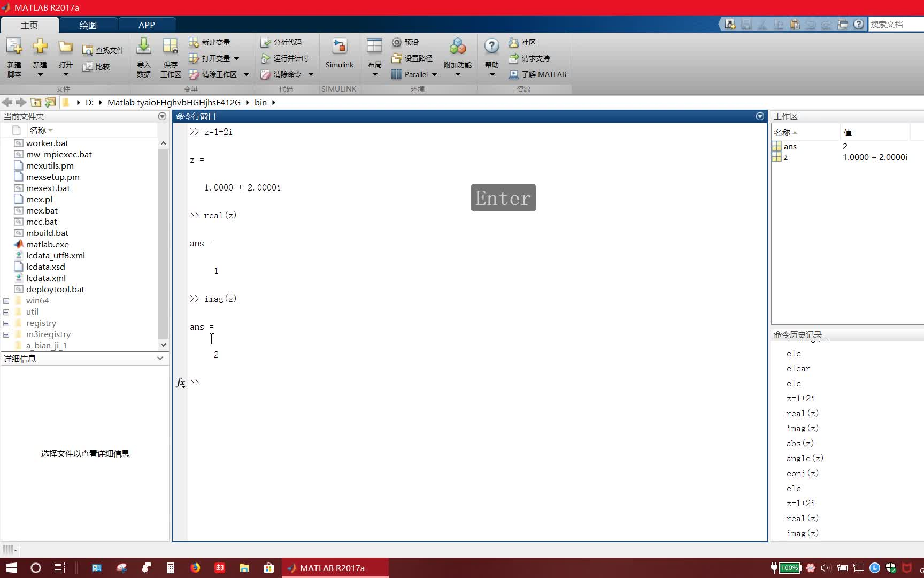Open a file with the 打开 folder icon
The image size is (924, 578).
pyautogui.click(x=66, y=47)
